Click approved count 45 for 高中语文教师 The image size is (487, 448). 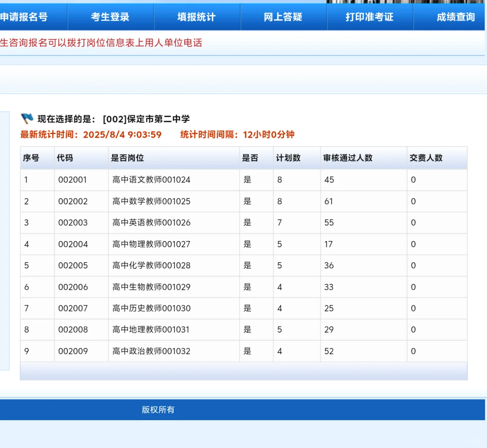(x=329, y=180)
